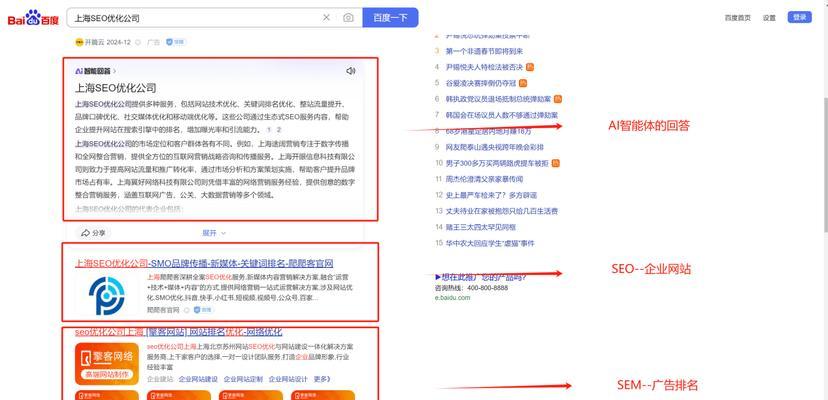The image size is (828, 400).
Task: Open camera image search
Action: (x=348, y=17)
